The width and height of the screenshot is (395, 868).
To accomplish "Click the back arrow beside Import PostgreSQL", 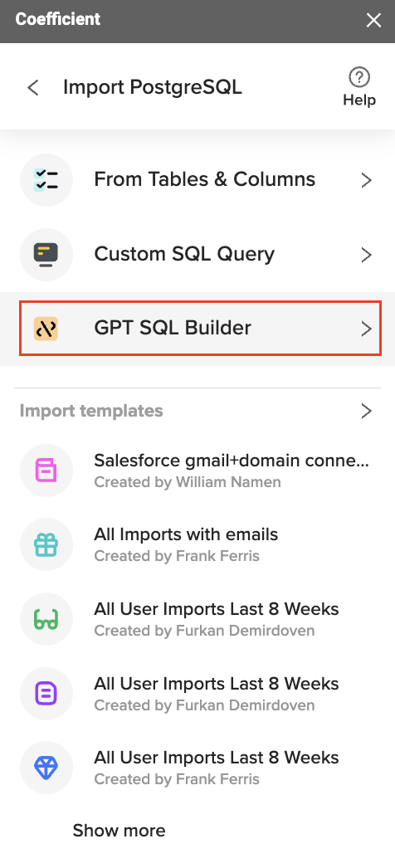I will click(33, 87).
